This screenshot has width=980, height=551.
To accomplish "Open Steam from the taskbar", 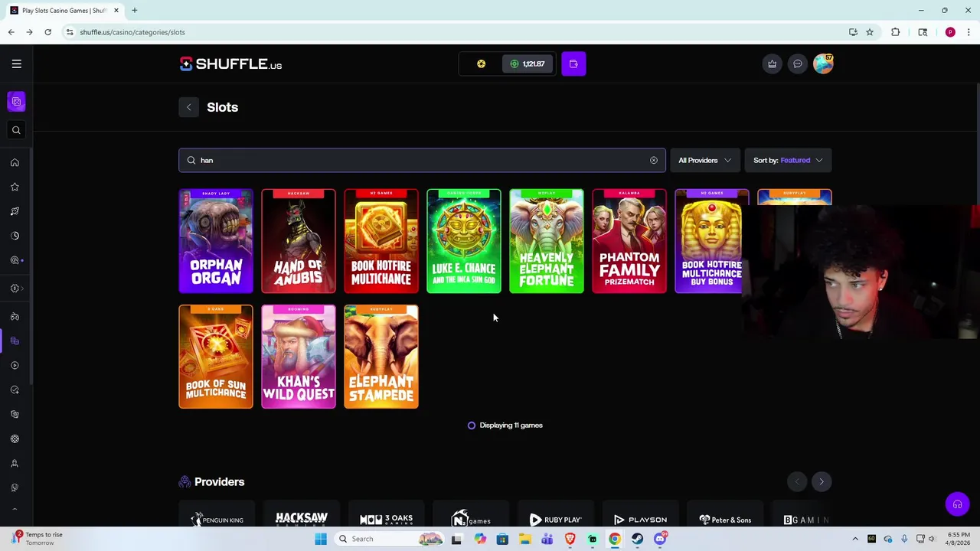I will [637, 539].
